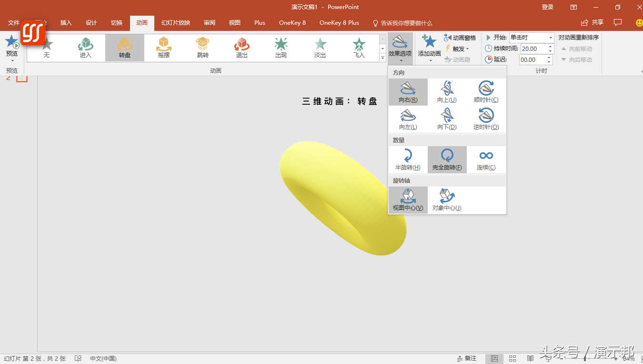This screenshot has height=364, width=643.
Task: Select 连续 continuous spin amount
Action: tap(486, 159)
